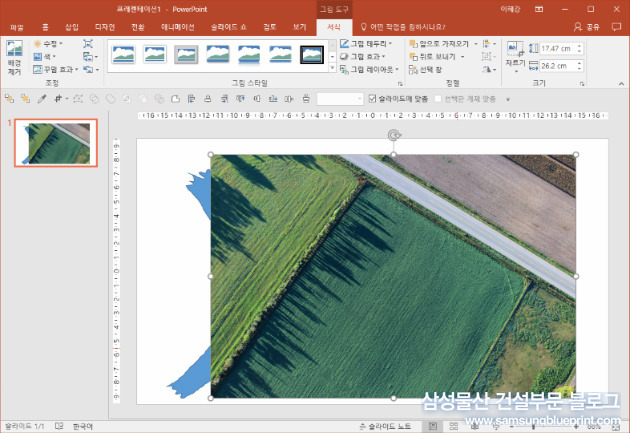Click the change picture icon
630x433 pixels.
[90, 57]
